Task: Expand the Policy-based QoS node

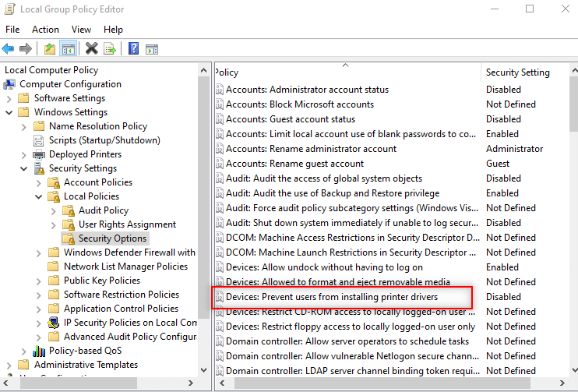Action: (x=24, y=351)
